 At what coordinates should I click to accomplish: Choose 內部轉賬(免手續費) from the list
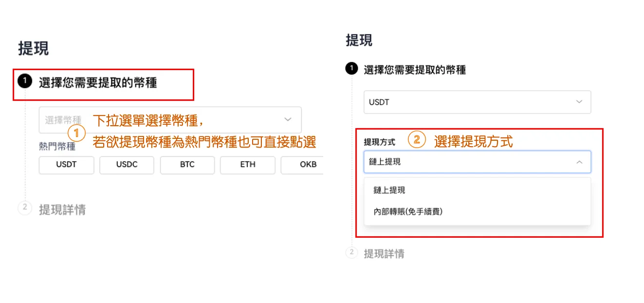[408, 211]
